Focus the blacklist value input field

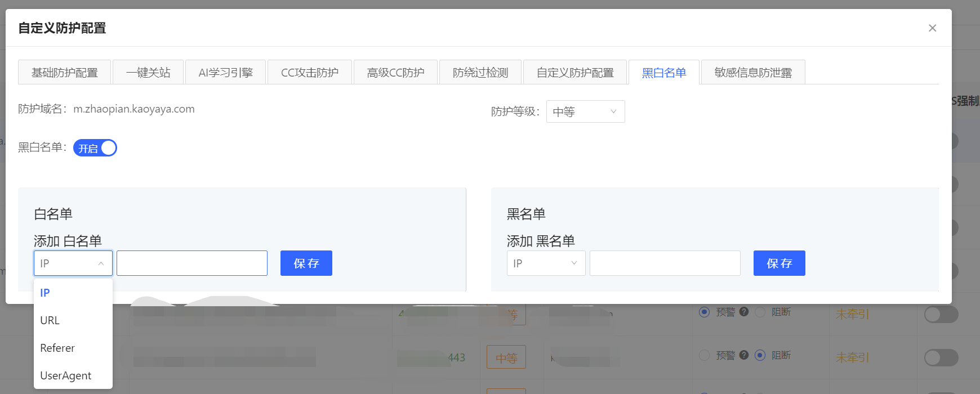pos(665,263)
